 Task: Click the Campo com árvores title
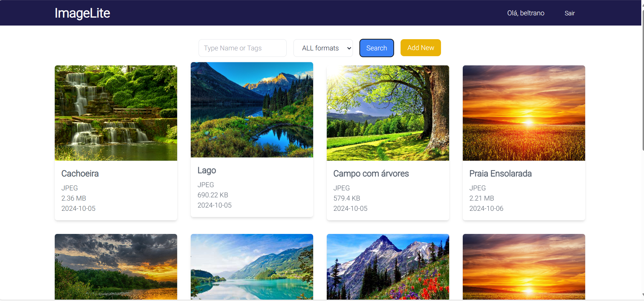pyautogui.click(x=371, y=174)
